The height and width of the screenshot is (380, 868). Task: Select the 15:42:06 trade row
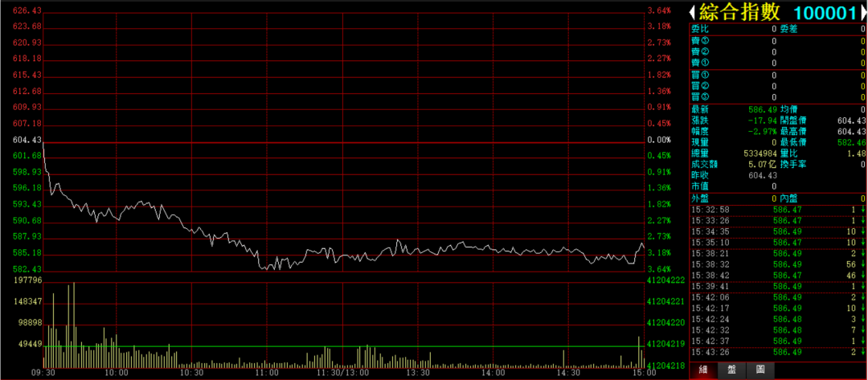coord(778,297)
